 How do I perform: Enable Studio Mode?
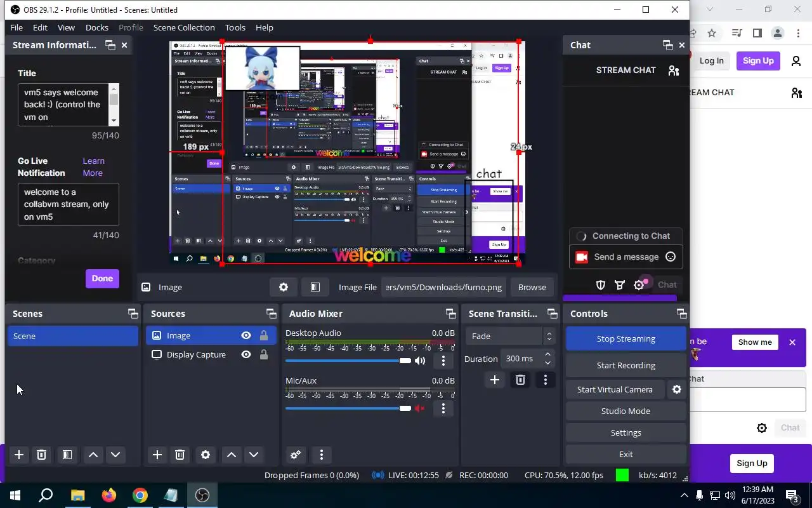[625, 411]
